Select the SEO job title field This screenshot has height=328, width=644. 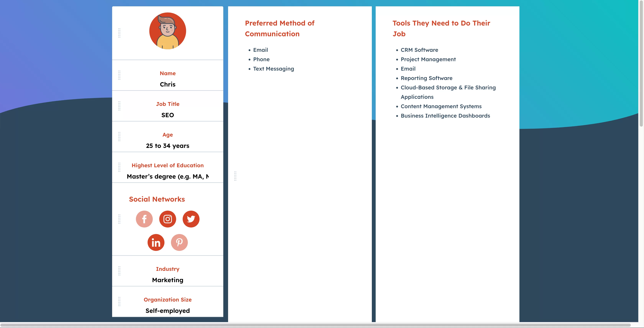click(x=168, y=115)
